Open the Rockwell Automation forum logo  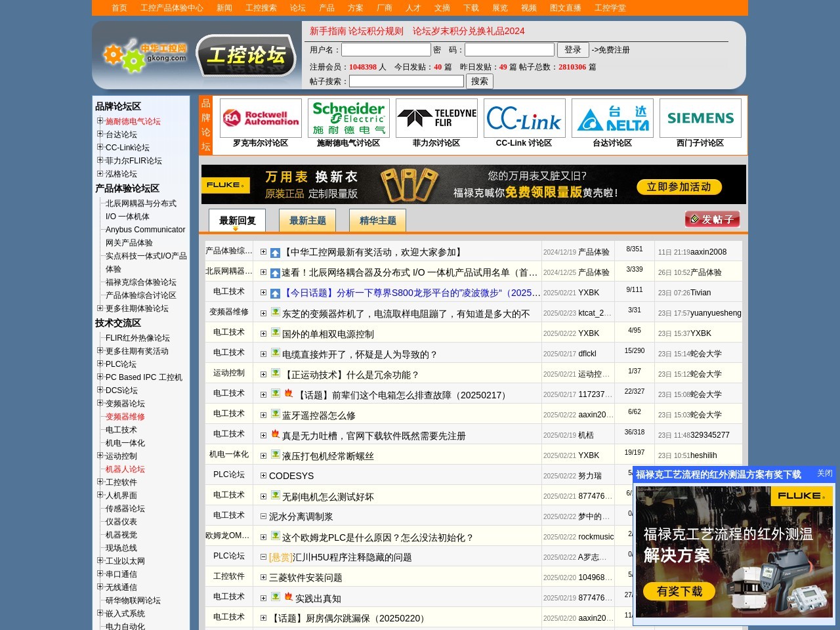point(261,118)
